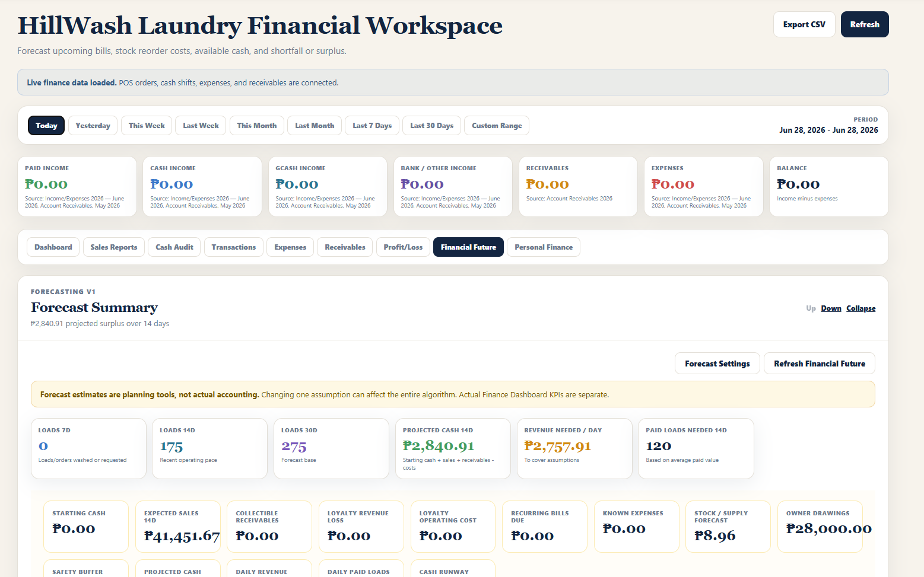
Task: Select the Financial Future tab
Action: point(468,247)
